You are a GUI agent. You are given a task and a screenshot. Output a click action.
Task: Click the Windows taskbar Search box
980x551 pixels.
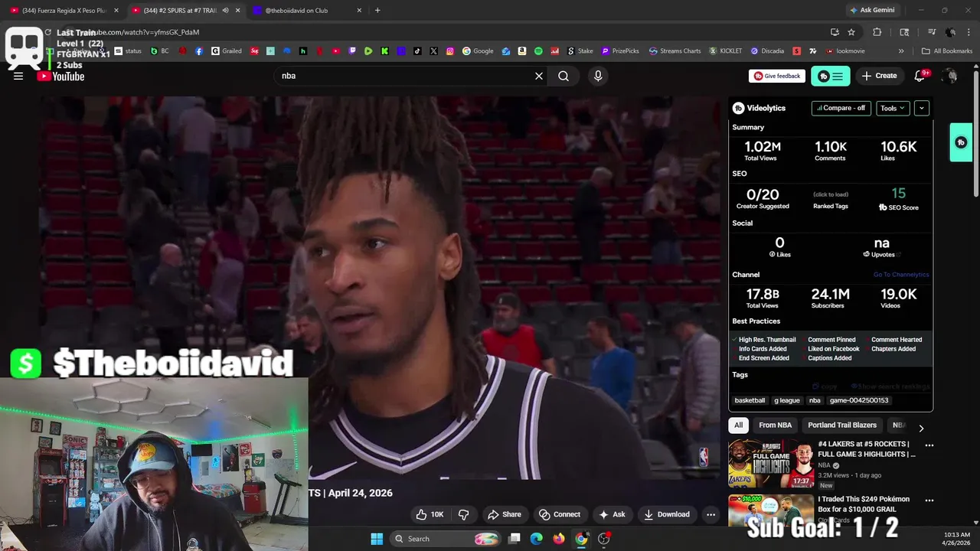point(446,539)
